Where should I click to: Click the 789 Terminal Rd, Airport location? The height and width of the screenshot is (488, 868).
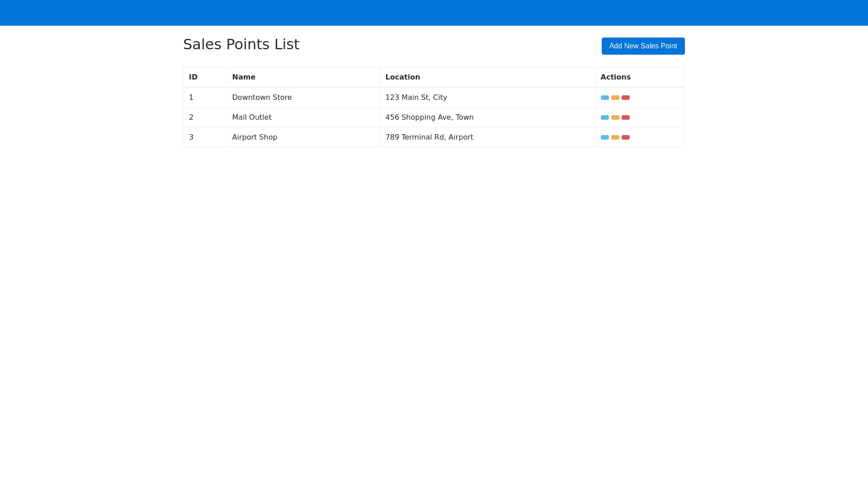(429, 137)
